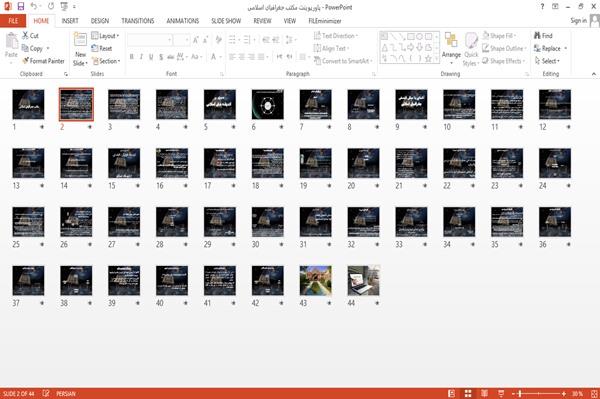
Task: Switch to the TRANSITIONS tab
Action: pos(138,21)
